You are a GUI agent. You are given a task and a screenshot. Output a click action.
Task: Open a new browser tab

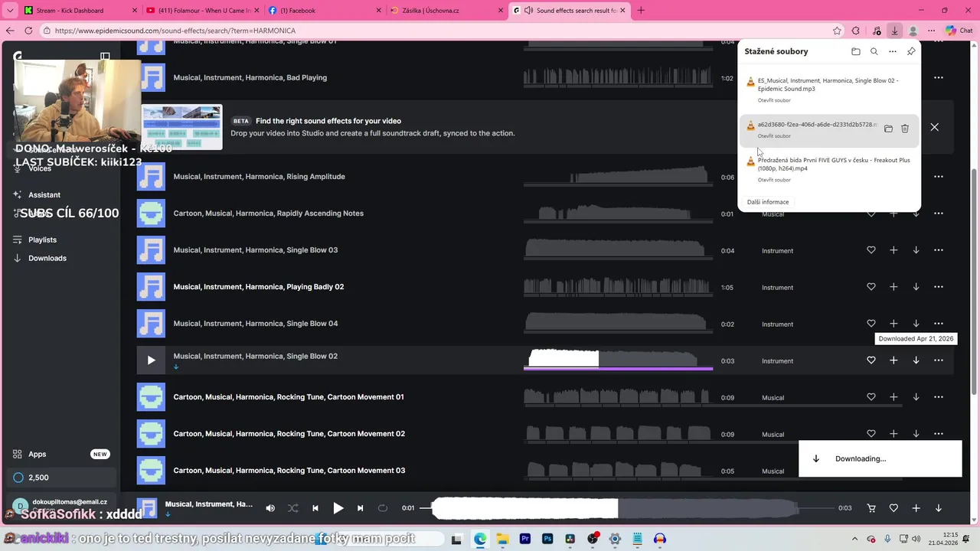[641, 11]
